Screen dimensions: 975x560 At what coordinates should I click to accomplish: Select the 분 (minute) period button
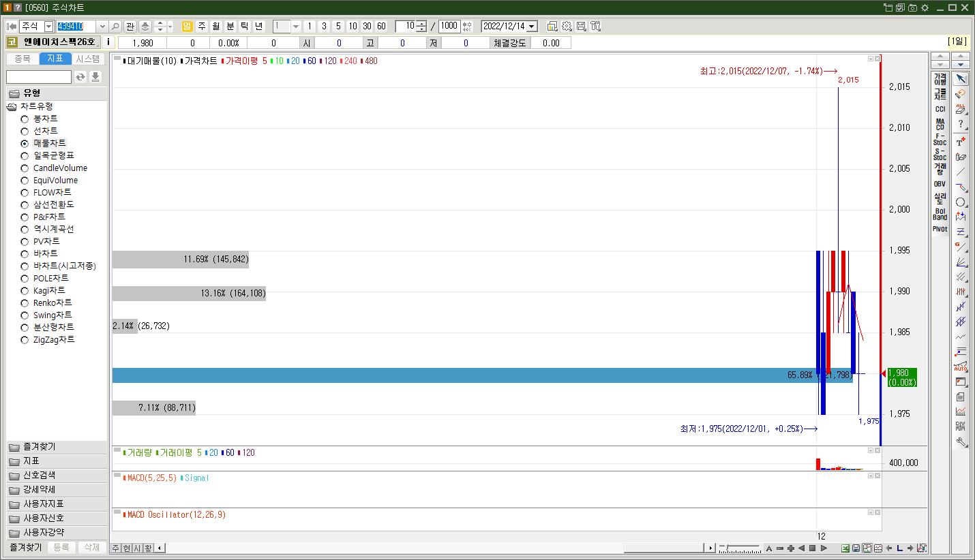230,27
